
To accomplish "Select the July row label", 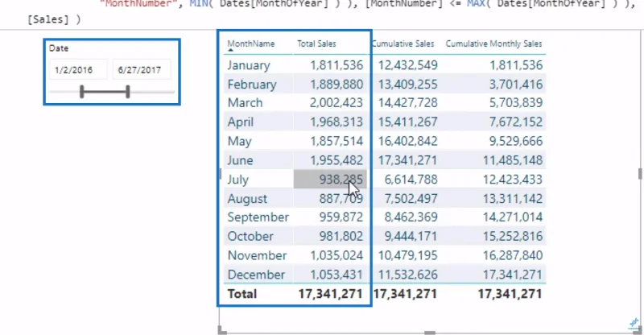I will click(x=237, y=180).
